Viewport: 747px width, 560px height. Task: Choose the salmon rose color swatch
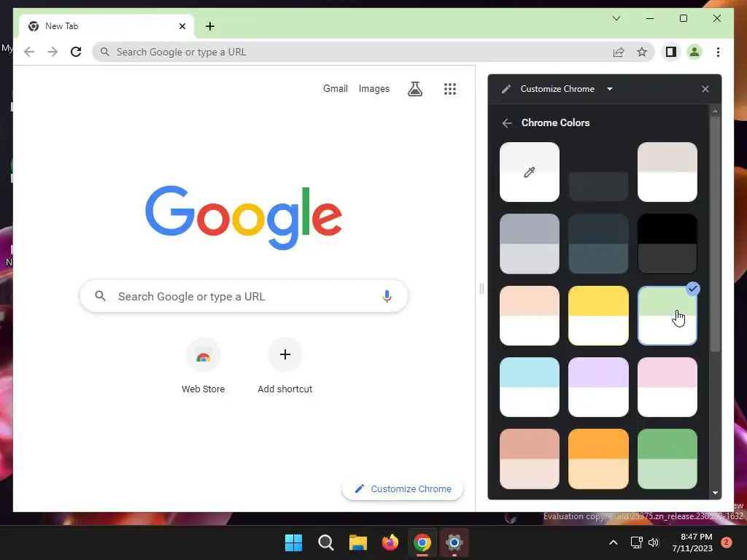click(530, 459)
